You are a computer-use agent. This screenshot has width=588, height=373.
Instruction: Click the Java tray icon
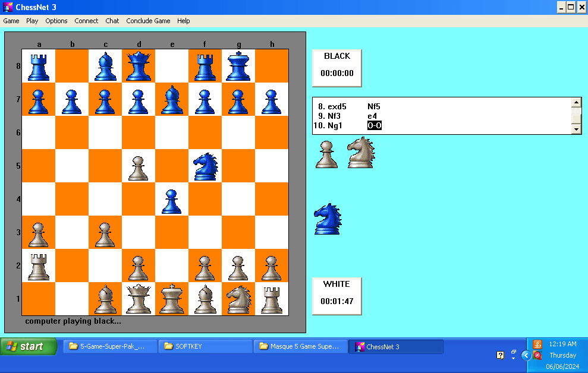tap(537, 344)
